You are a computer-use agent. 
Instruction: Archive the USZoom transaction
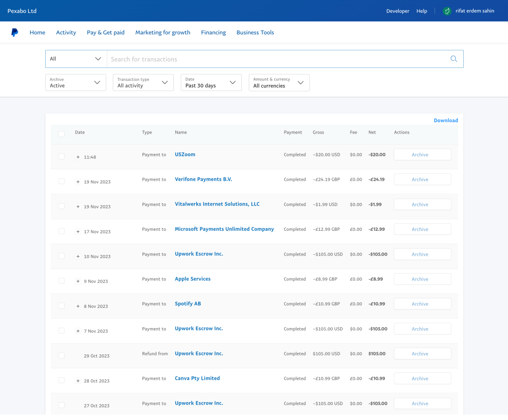coord(423,154)
